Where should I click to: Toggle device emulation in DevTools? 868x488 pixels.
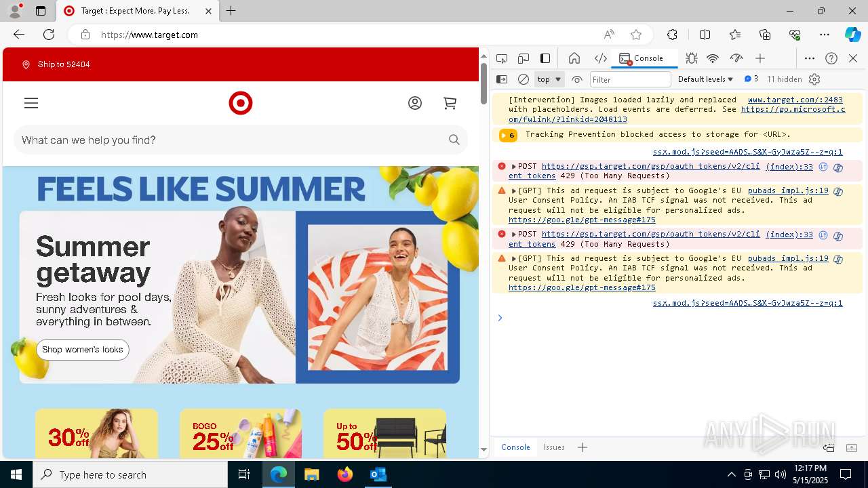pos(524,58)
